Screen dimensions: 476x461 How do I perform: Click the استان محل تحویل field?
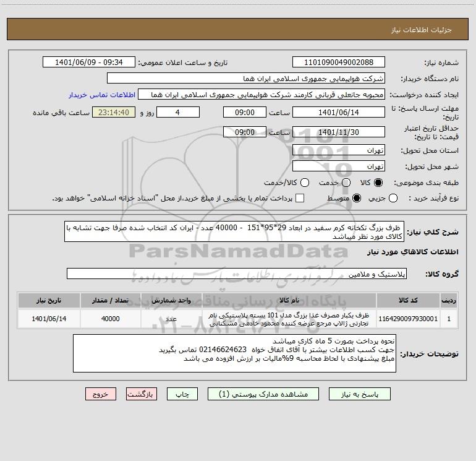pyautogui.click(x=339, y=150)
